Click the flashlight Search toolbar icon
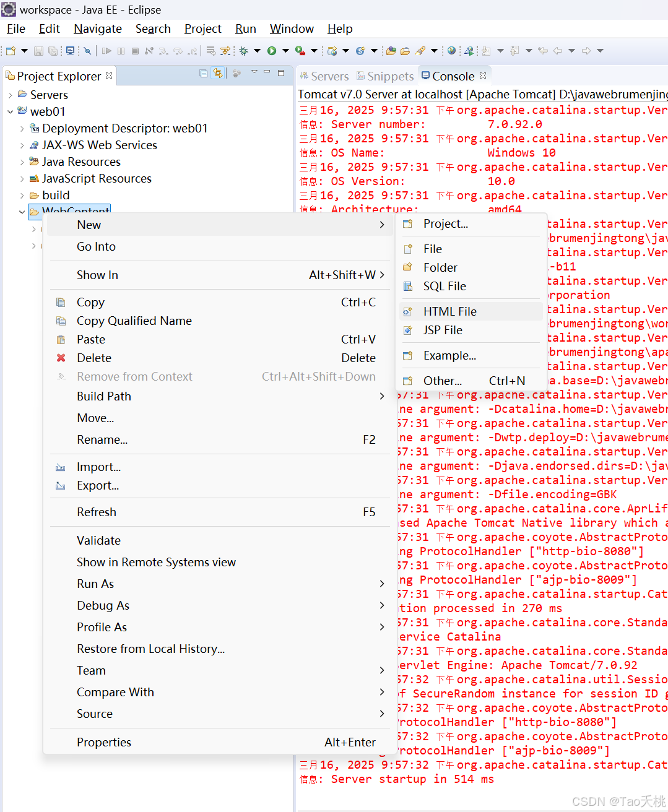 [420, 51]
